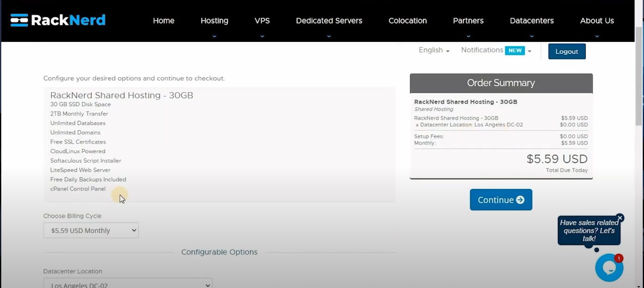Click 'Unlimited Domains' text
644x288 pixels.
(x=75, y=132)
